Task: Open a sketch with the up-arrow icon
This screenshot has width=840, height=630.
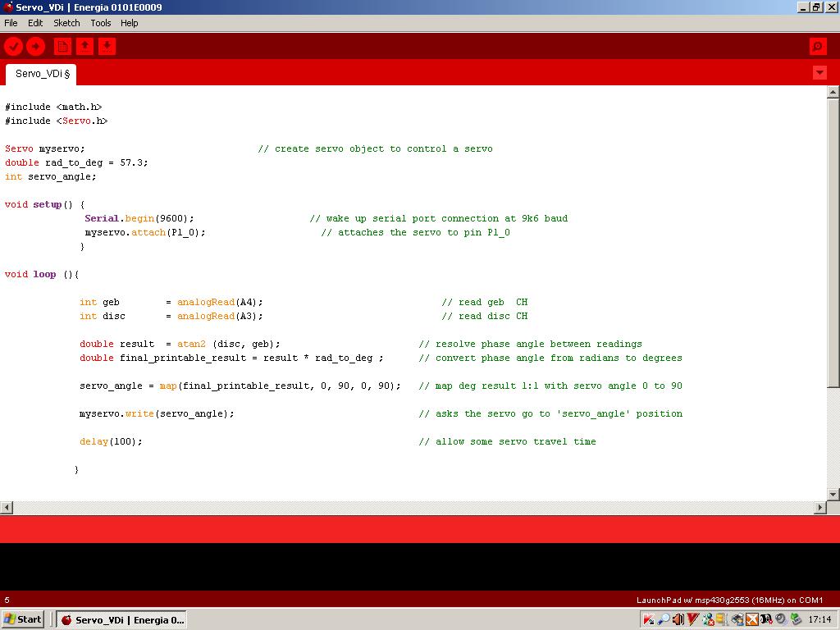Action: 84,47
